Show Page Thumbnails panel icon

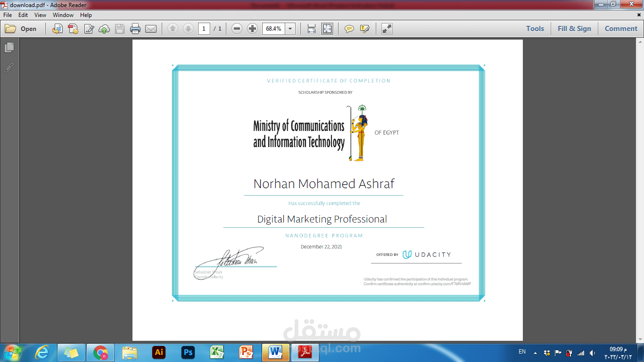[x=9, y=48]
